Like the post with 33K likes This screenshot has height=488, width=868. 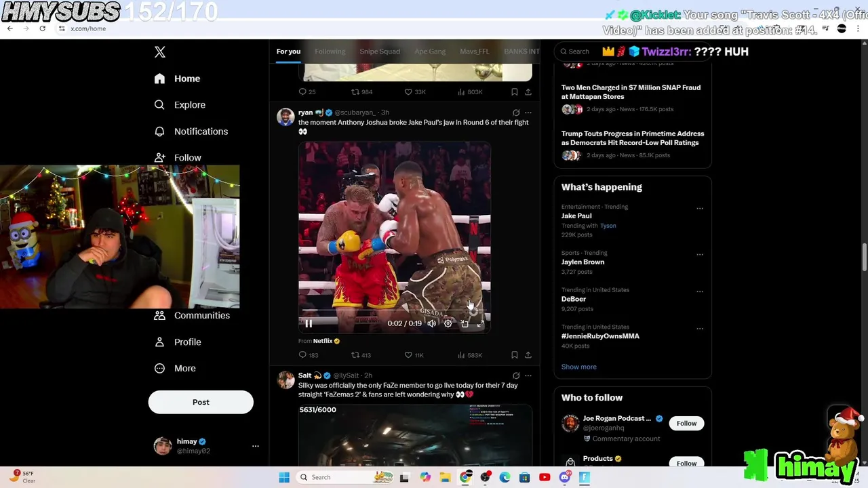[x=415, y=91]
